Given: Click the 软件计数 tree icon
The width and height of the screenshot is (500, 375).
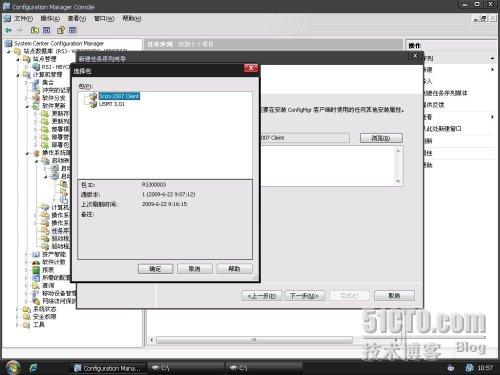Looking at the screenshot, I should [36, 262].
